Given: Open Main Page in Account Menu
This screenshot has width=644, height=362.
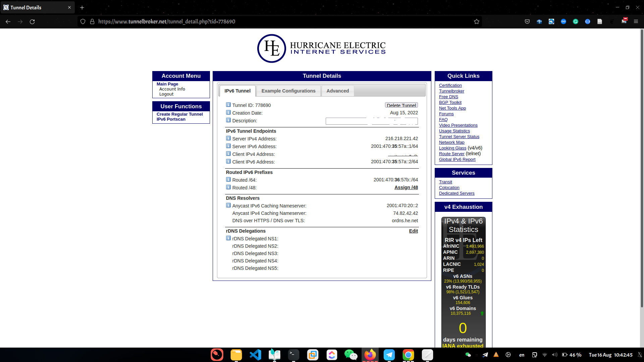Looking at the screenshot, I should (167, 84).
